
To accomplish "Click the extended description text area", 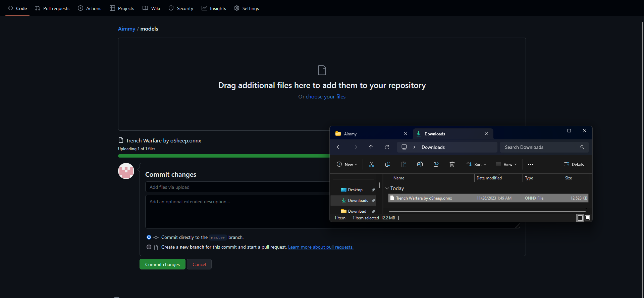I will tap(237, 212).
